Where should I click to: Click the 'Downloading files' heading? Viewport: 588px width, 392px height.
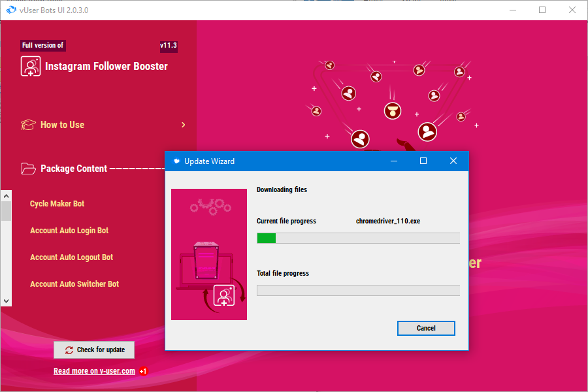[282, 190]
